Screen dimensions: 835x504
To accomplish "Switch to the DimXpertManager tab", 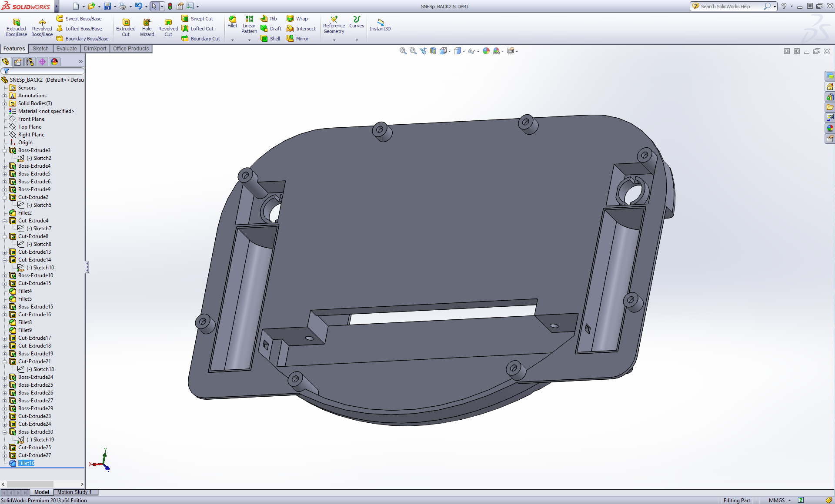I will click(42, 62).
